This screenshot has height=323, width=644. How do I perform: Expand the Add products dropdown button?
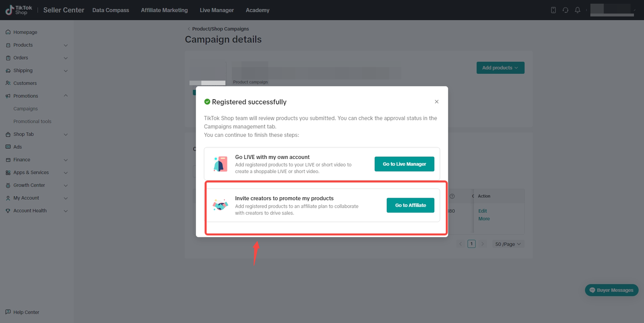[500, 68]
